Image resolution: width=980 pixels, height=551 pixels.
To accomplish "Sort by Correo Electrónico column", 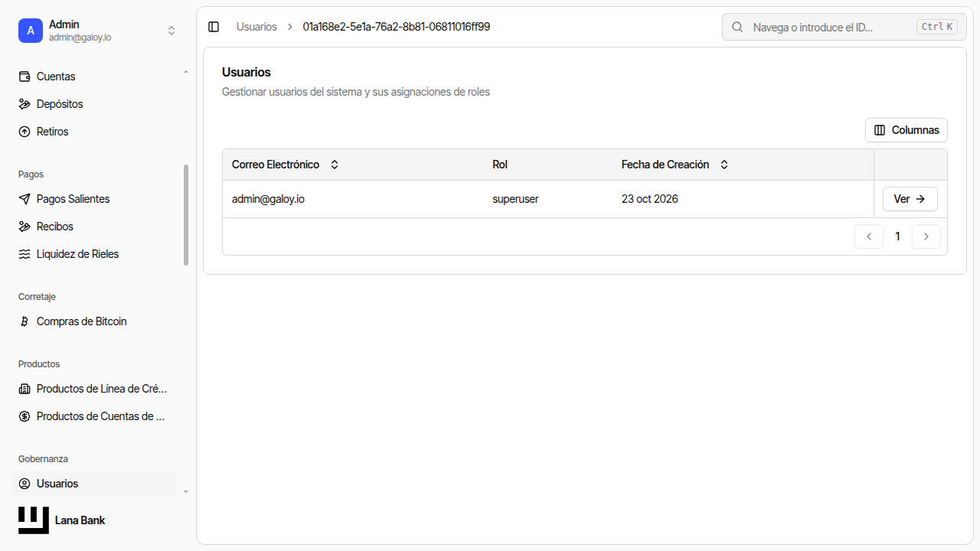I will tap(286, 165).
